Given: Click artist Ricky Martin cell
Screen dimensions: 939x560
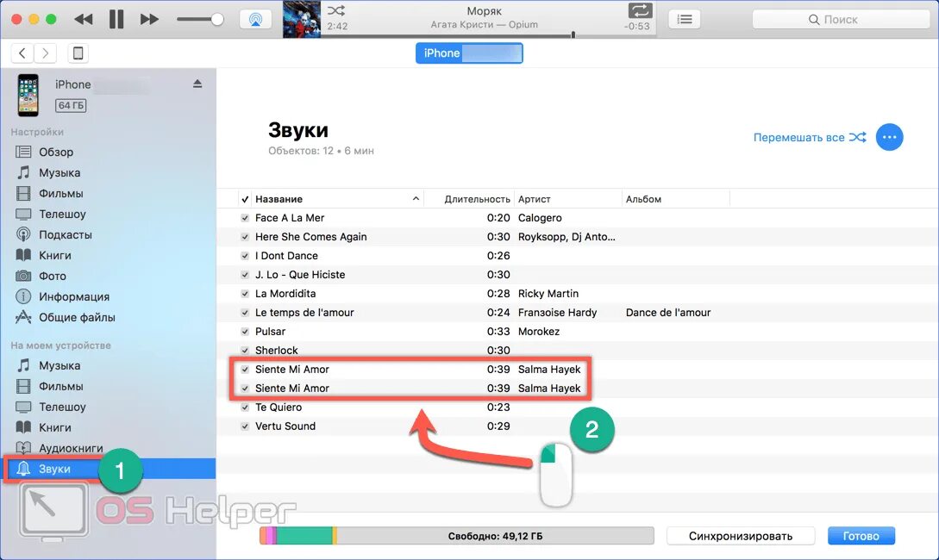Looking at the screenshot, I should pyautogui.click(x=548, y=294).
